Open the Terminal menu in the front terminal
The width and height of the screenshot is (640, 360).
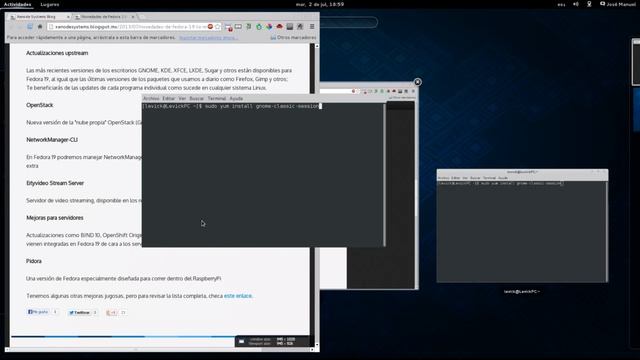coord(217,98)
